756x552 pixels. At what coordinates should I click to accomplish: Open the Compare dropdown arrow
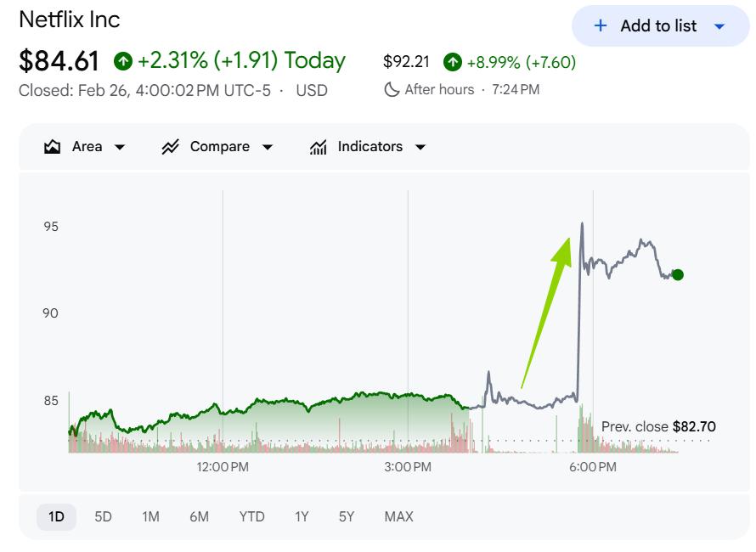(268, 147)
